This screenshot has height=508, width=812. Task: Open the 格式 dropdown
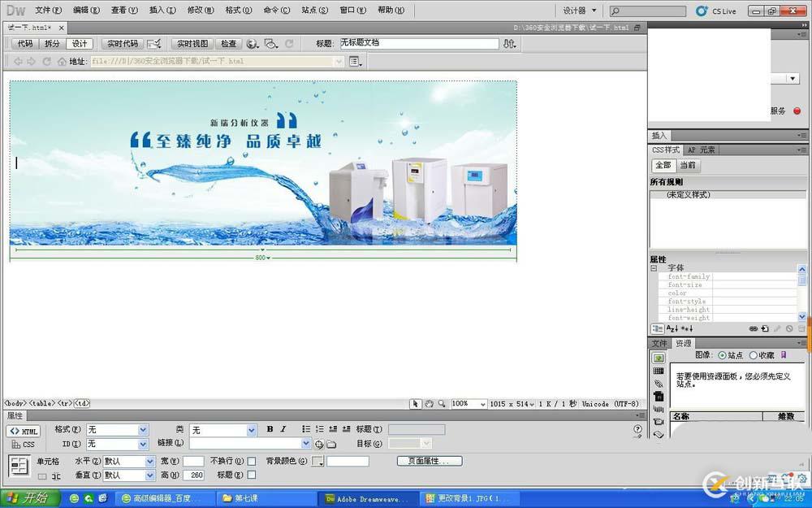click(x=118, y=430)
